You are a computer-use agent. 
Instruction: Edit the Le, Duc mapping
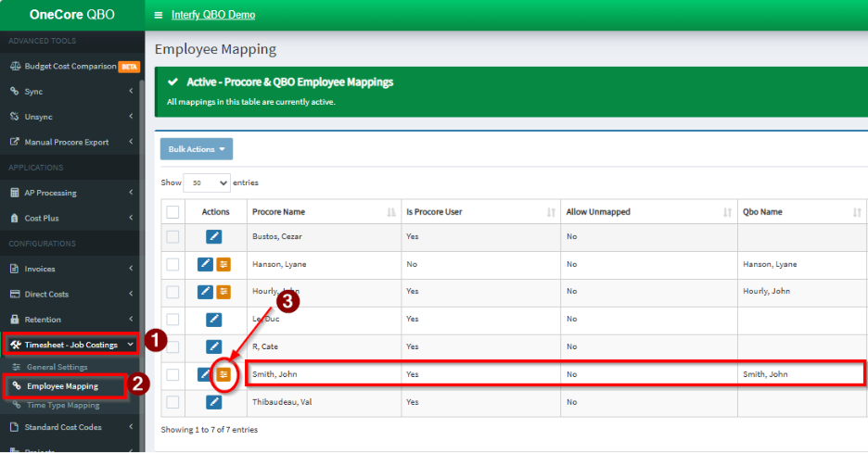click(x=213, y=320)
